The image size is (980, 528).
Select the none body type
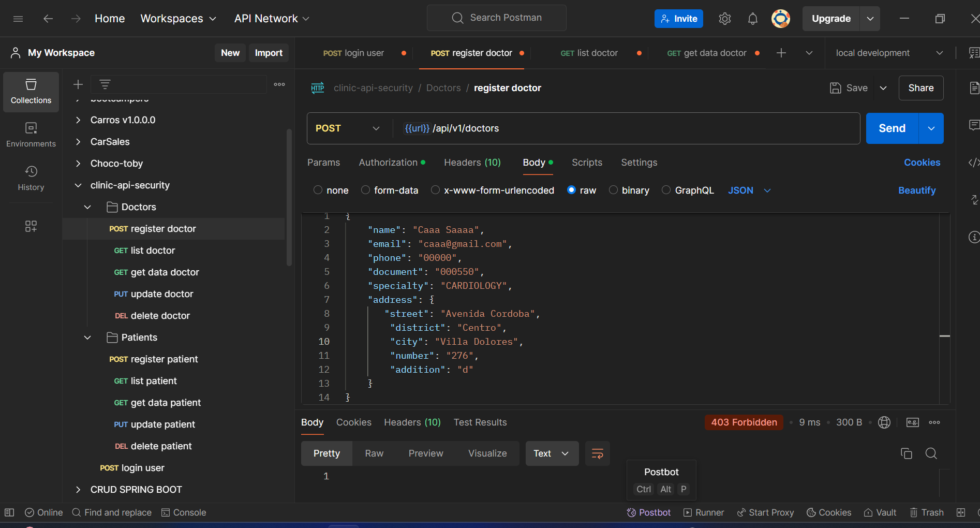tap(318, 190)
